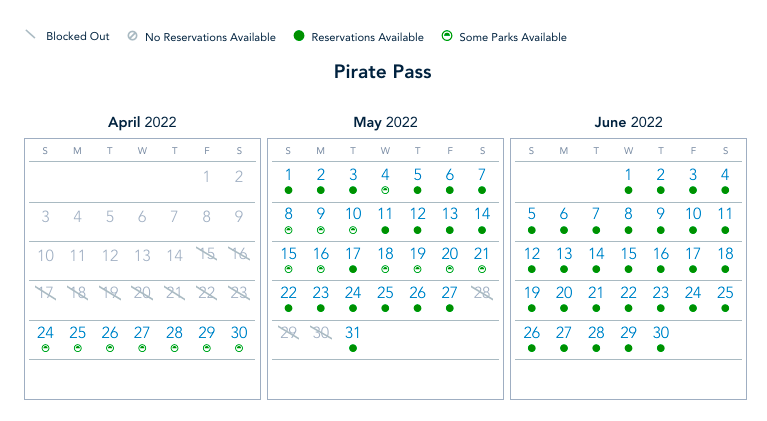767x421 pixels.
Task: Click the some-parks icon under April 24
Action: 45,348
